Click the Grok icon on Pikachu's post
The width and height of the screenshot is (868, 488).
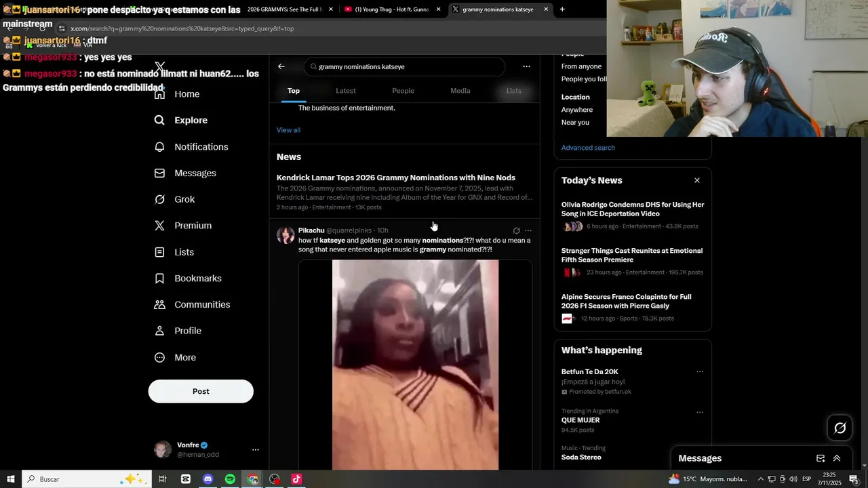516,230
